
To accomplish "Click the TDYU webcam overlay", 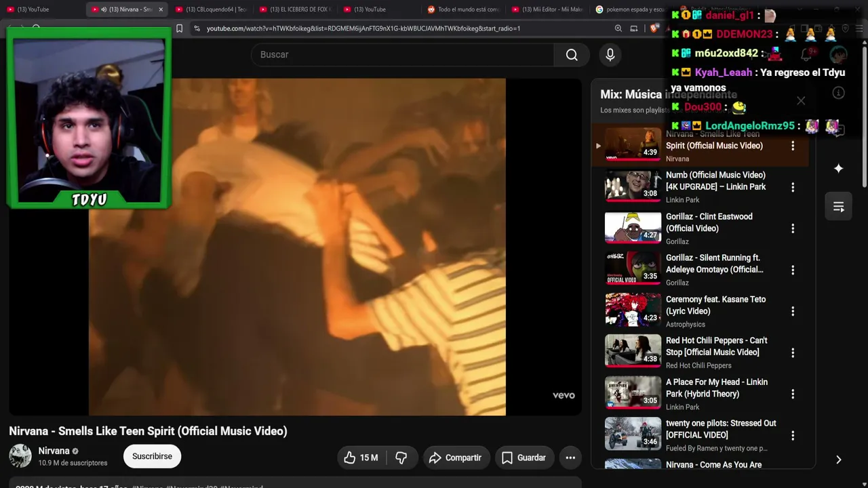I will point(89,117).
